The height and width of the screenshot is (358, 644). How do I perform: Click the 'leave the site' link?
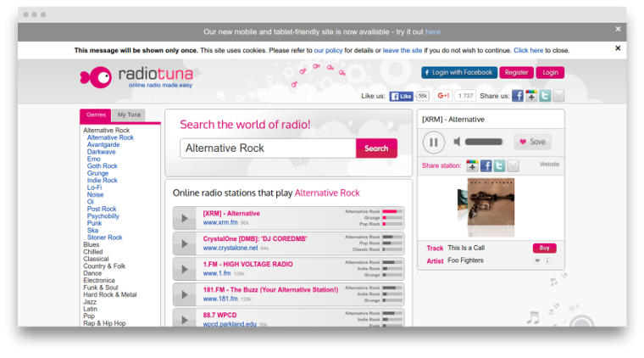coord(402,51)
